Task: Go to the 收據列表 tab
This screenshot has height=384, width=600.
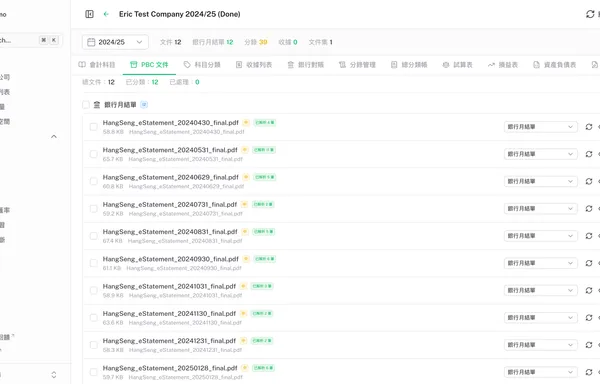Action: pyautogui.click(x=254, y=65)
